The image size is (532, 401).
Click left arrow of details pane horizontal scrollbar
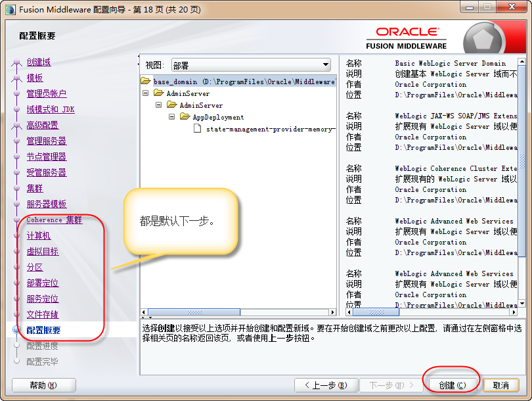click(x=349, y=312)
